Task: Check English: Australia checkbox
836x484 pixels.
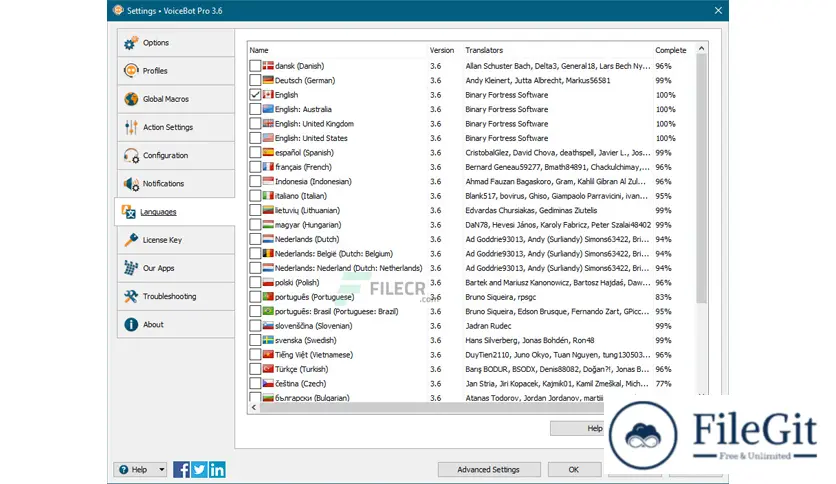Action: coord(255,109)
